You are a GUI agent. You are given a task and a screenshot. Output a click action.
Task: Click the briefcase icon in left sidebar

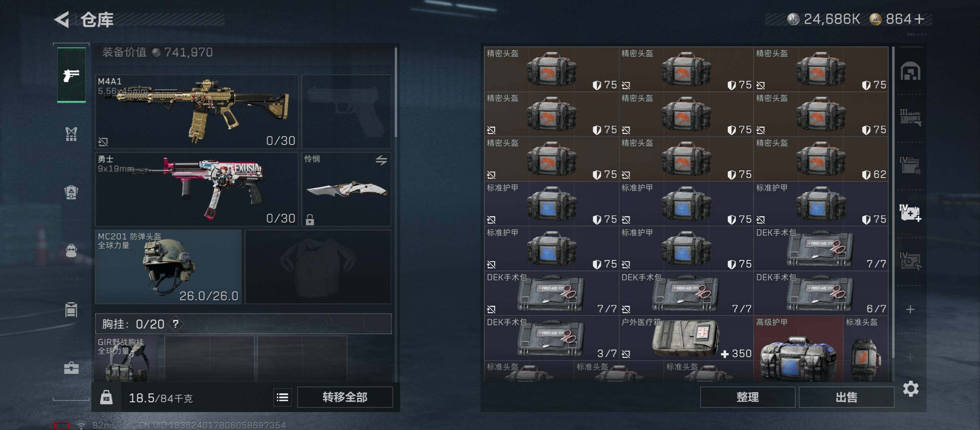(x=71, y=368)
